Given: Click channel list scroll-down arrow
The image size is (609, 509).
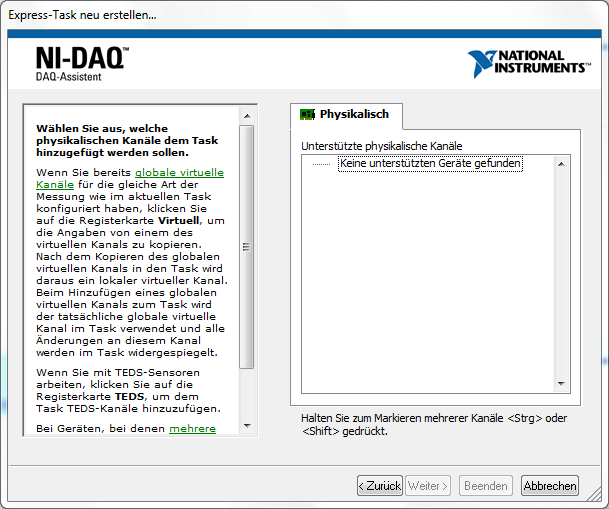Looking at the screenshot, I should coord(561,384).
